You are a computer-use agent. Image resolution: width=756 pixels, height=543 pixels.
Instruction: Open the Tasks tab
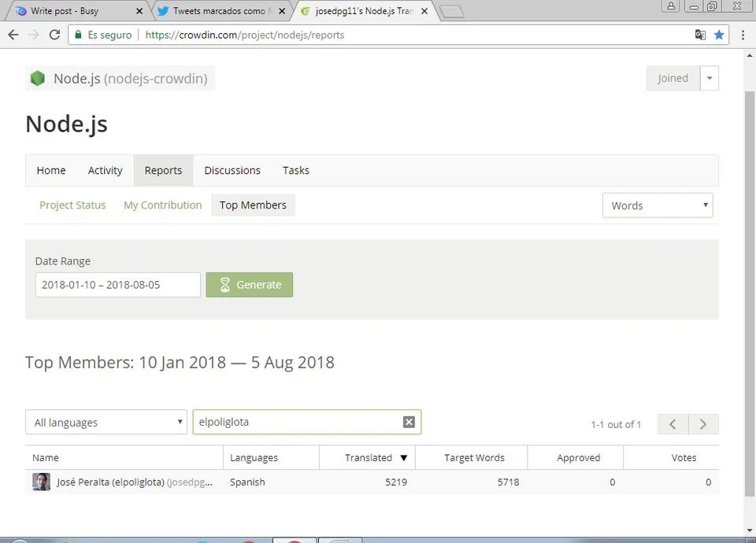tap(296, 171)
